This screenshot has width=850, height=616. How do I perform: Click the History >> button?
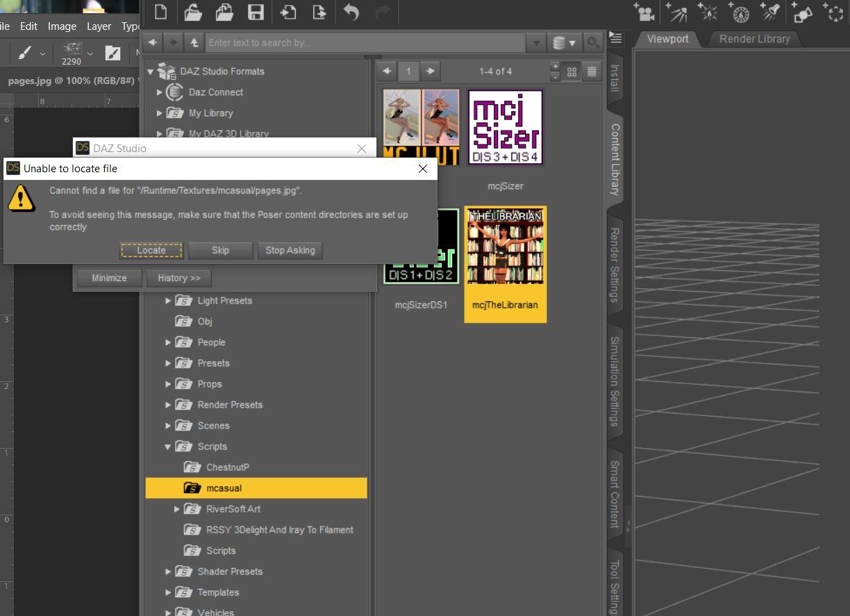coord(178,278)
